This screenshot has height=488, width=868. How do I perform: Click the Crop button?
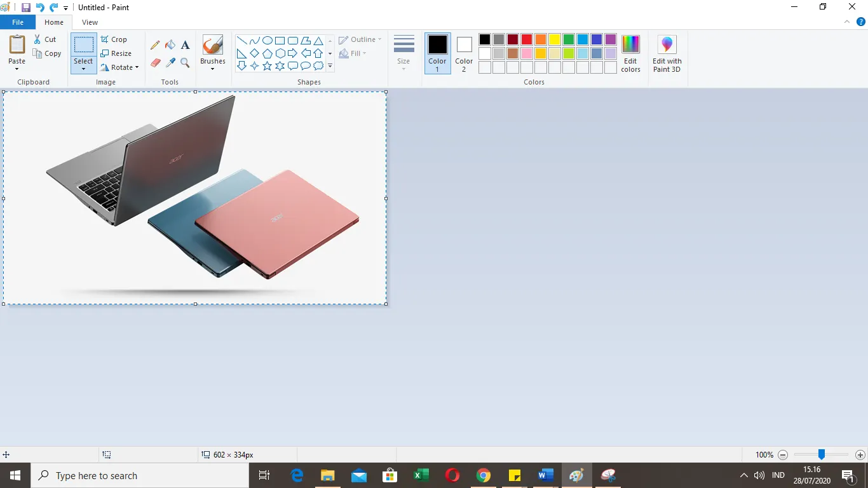[x=114, y=39]
